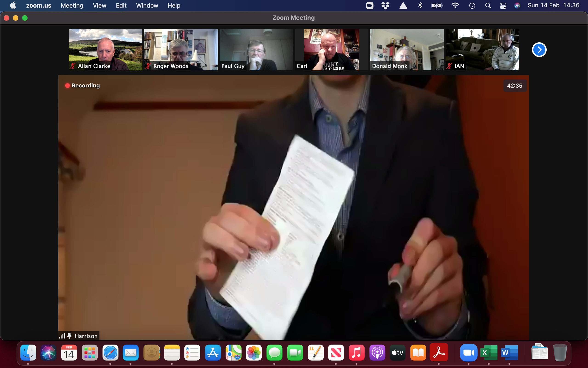
Task: Show battery charging status
Action: 437,5
